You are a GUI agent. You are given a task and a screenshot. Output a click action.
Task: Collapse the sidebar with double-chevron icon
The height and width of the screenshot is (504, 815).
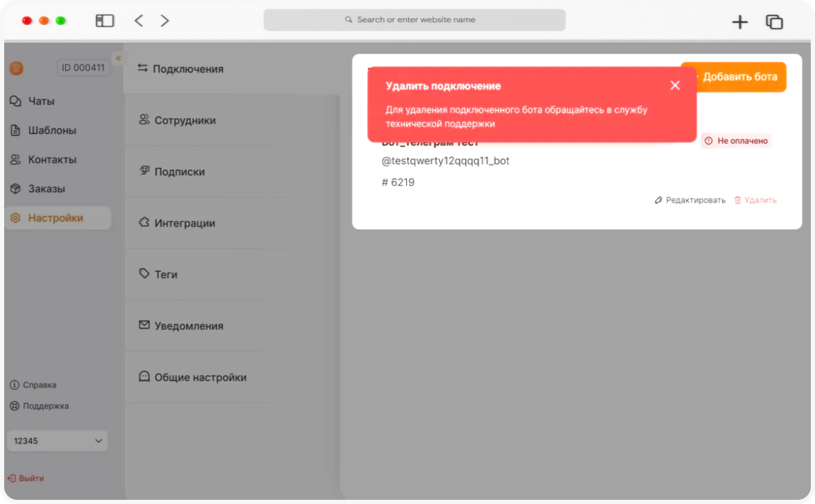118,58
